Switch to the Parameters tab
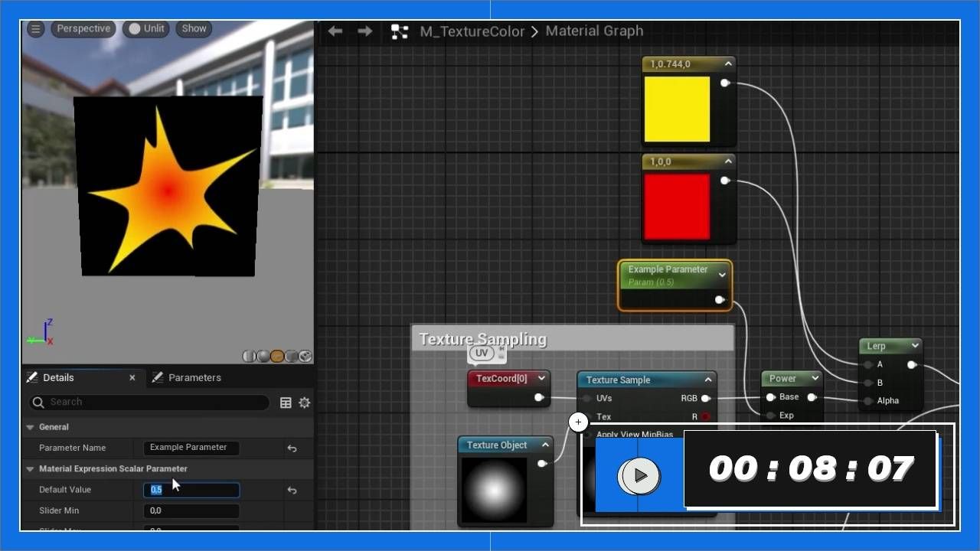Screen dimensions: 980x551 click(x=194, y=378)
